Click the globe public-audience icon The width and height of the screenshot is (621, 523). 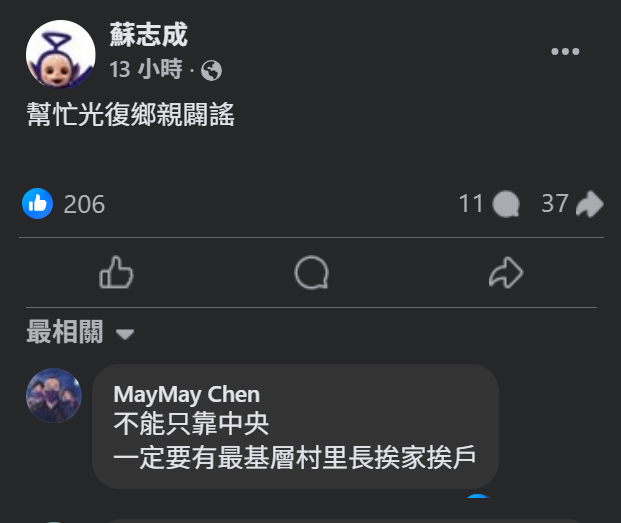pyautogui.click(x=211, y=70)
